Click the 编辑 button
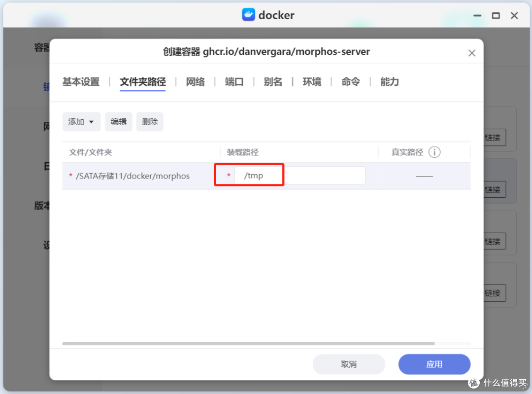532x394 pixels. point(119,122)
